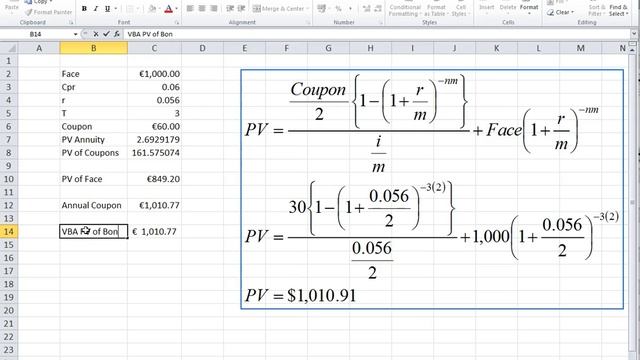Select the cell labeled PV Annuity
Image resolution: width=640 pixels, height=360 pixels.
pyautogui.click(x=93, y=140)
